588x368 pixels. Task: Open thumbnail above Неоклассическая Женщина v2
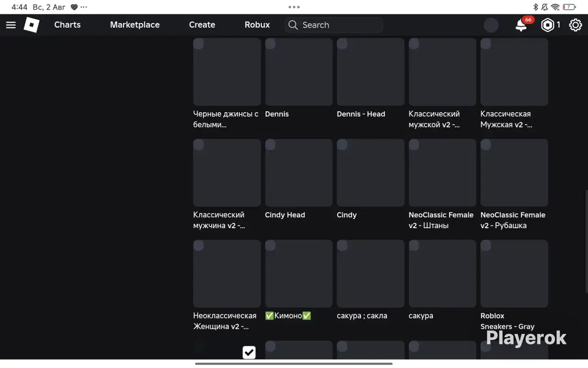click(x=227, y=274)
